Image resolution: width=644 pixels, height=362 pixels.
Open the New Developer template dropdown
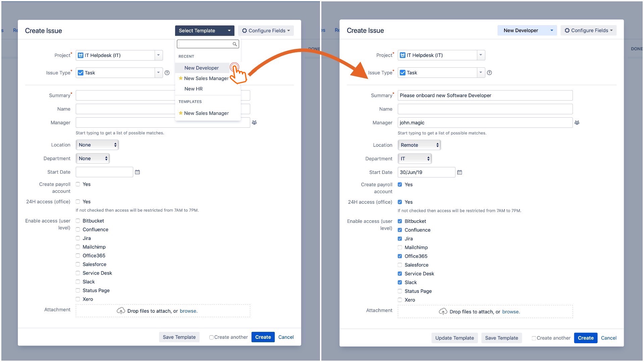coord(527,31)
